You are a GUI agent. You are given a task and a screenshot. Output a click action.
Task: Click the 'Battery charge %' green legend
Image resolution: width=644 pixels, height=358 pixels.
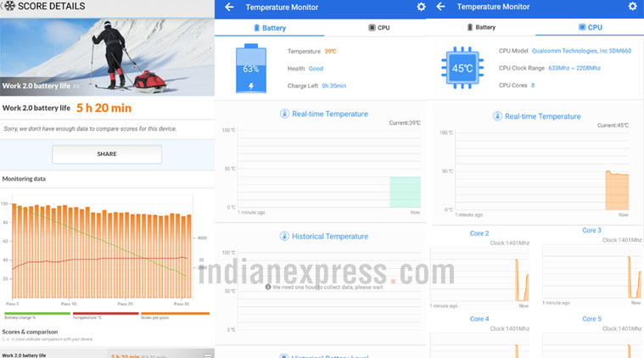[x=37, y=316]
